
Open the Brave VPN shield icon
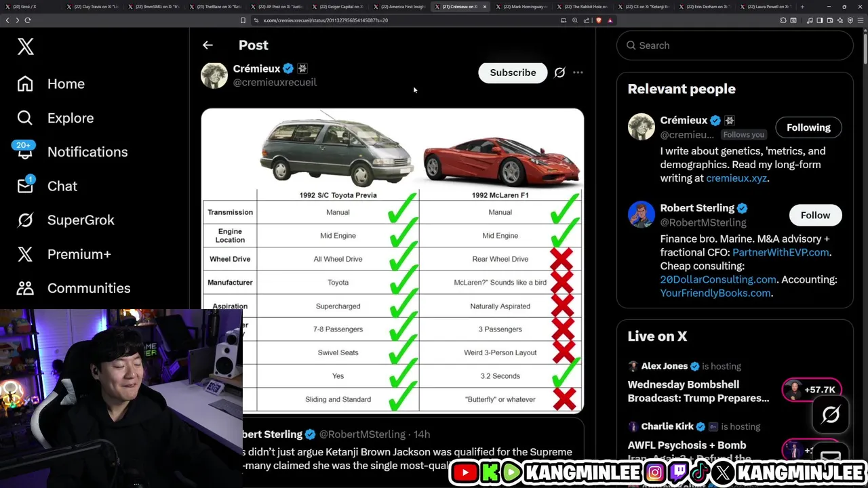pos(850,20)
